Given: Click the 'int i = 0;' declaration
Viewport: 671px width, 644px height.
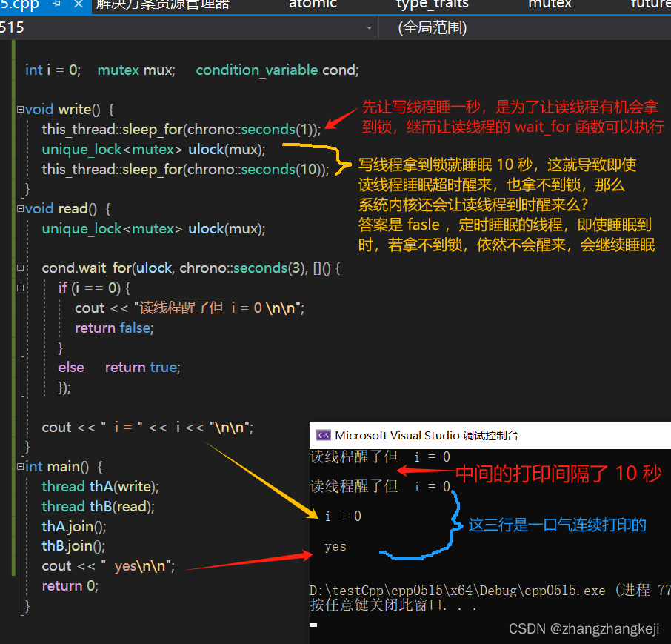Looking at the screenshot, I should click(53, 70).
